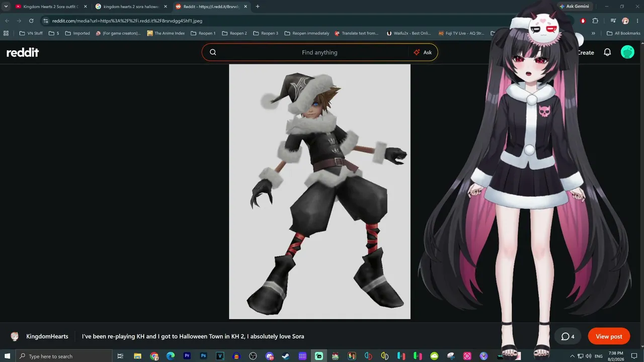Open Steam from the taskbar
Screen dimensions: 644x362
click(x=286, y=356)
